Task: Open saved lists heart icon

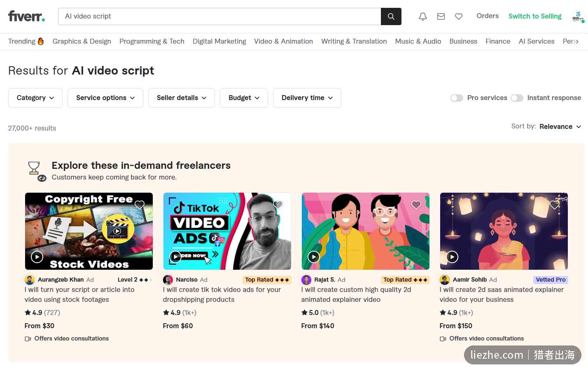Action: tap(458, 16)
